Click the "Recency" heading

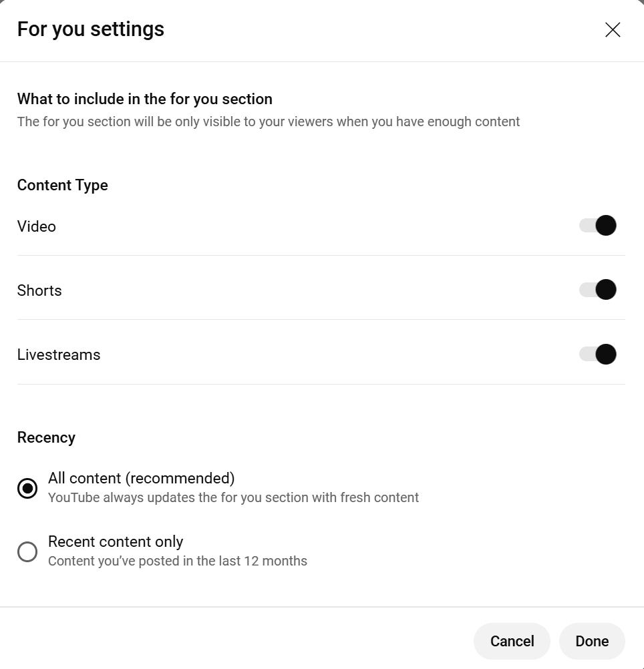pos(46,437)
